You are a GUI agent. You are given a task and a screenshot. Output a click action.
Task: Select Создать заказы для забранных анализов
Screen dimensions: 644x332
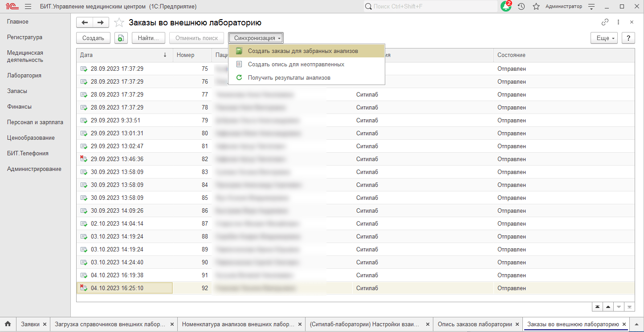[x=303, y=51]
